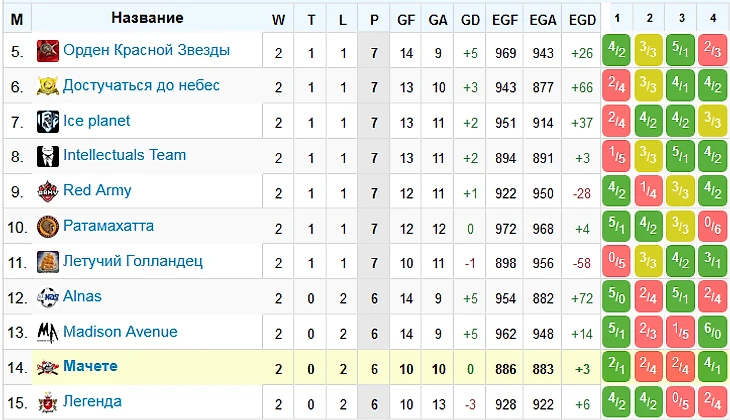Viewport: 730px width, 420px height.
Task: Select the round 1 column header
Action: pos(617,18)
